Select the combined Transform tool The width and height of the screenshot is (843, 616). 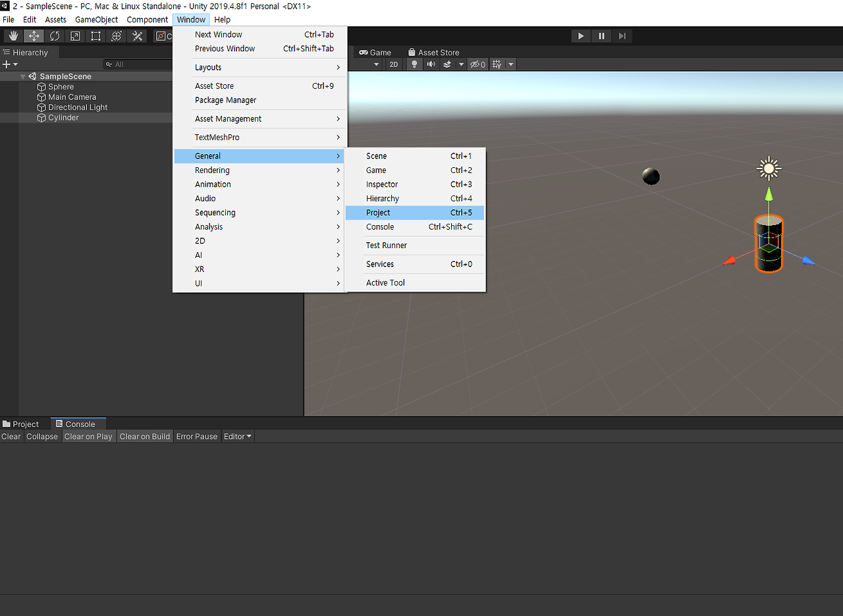117,36
